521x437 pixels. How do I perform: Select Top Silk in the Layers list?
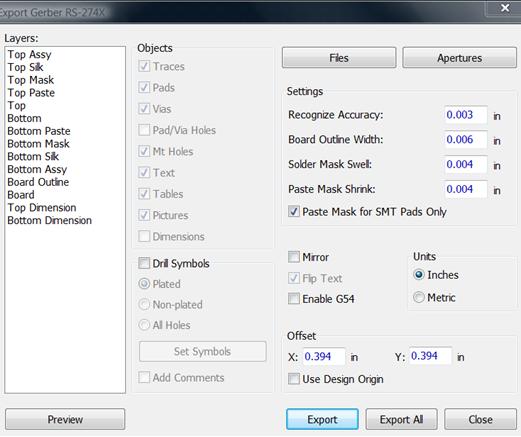(x=26, y=67)
